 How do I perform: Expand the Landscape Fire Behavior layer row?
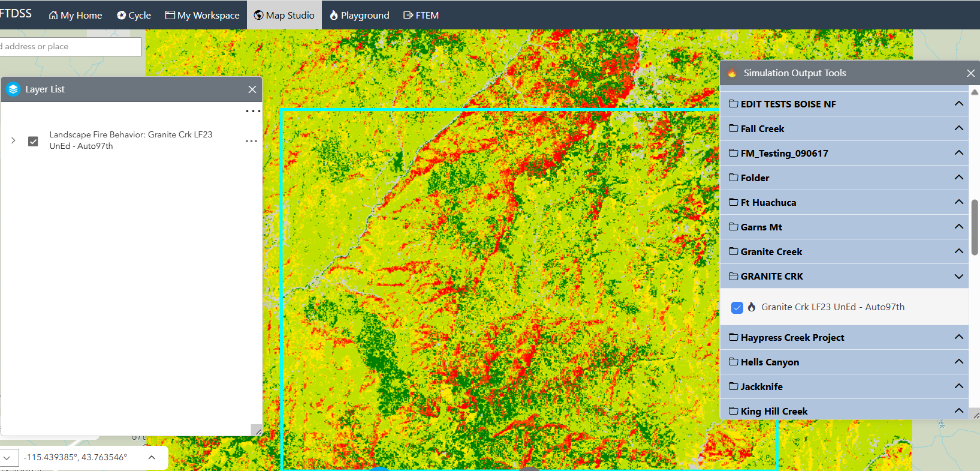tap(13, 140)
